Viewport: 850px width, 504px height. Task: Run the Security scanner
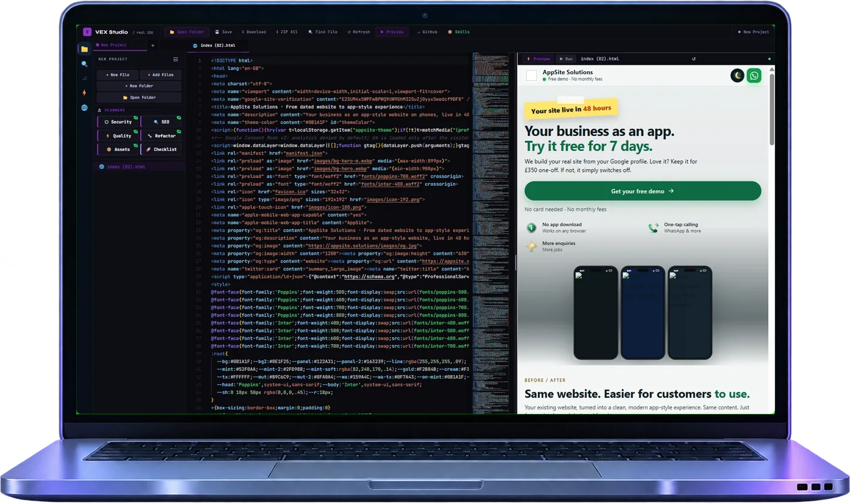click(118, 122)
